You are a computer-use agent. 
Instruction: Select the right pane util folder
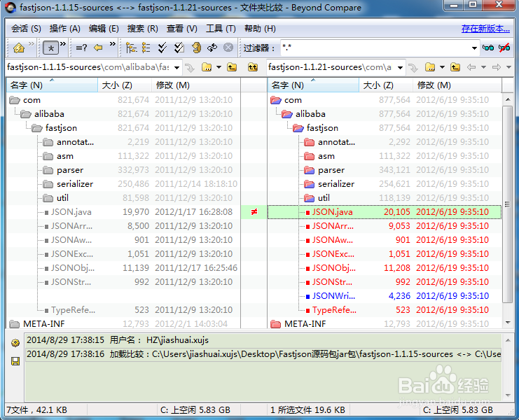click(324, 198)
